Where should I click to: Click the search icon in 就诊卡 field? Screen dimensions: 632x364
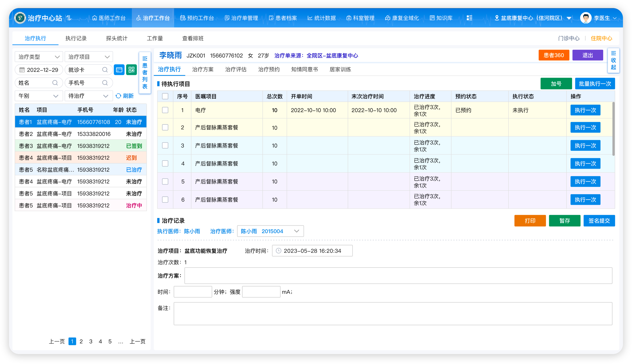(x=105, y=70)
